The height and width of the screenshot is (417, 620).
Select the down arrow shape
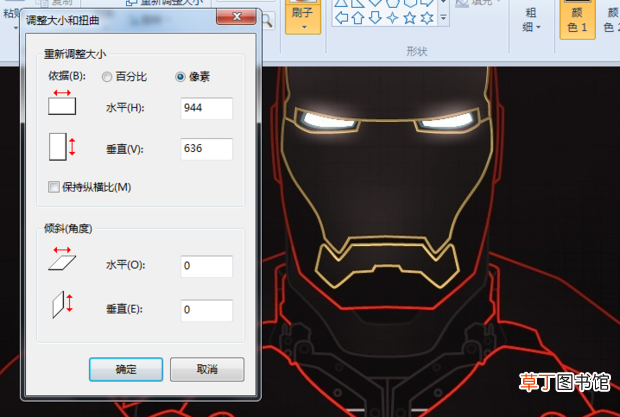coord(375,18)
